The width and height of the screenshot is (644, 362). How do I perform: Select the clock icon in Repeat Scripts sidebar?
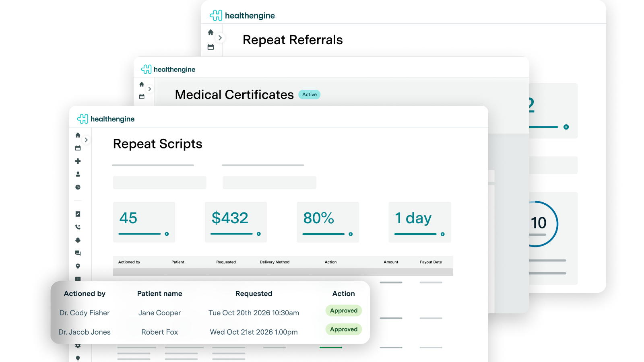tap(78, 187)
